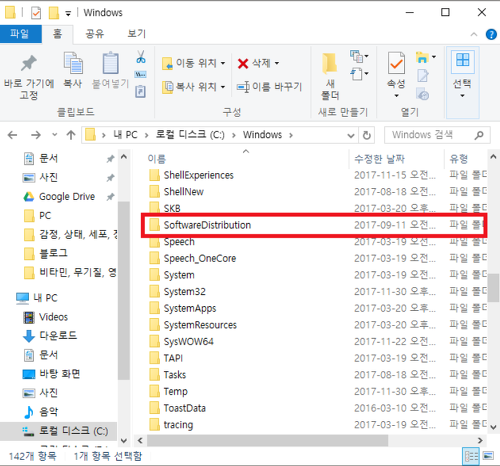Select the ToastData folder
Image resolution: width=500 pixels, height=466 pixels.
coord(185,408)
